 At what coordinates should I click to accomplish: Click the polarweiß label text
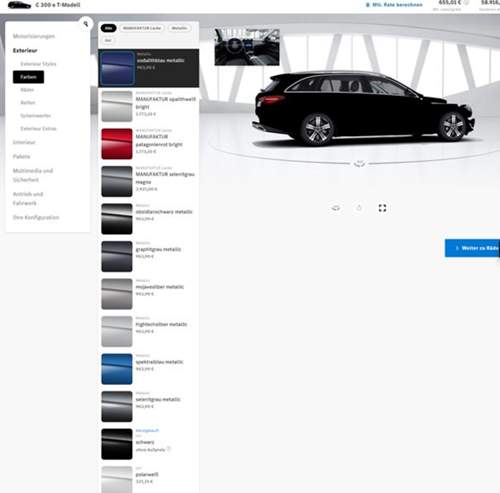[147, 474]
